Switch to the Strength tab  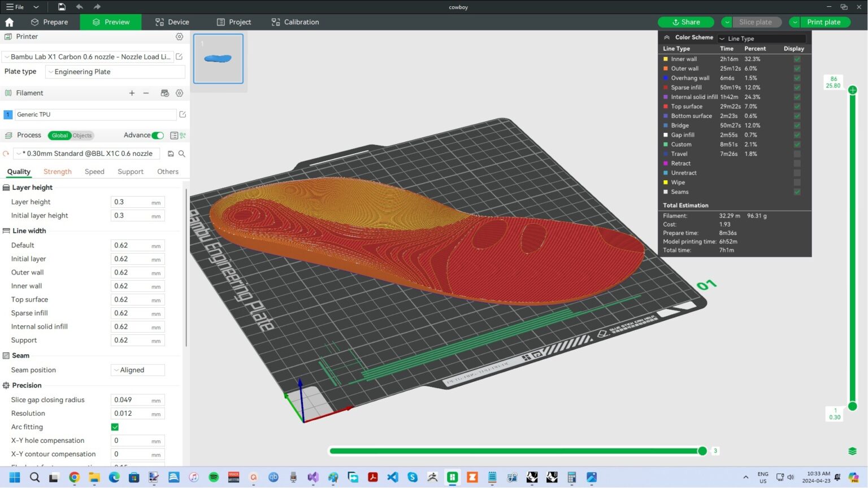pyautogui.click(x=57, y=171)
